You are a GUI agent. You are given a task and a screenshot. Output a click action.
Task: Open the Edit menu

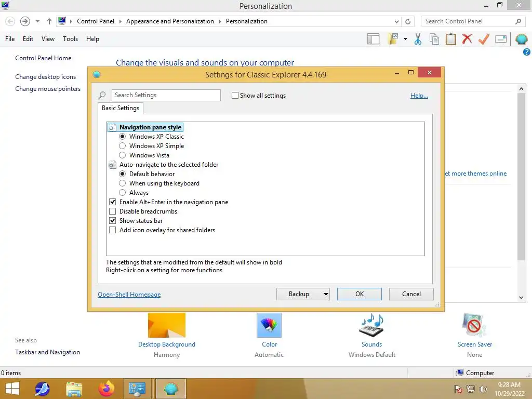tap(28, 39)
